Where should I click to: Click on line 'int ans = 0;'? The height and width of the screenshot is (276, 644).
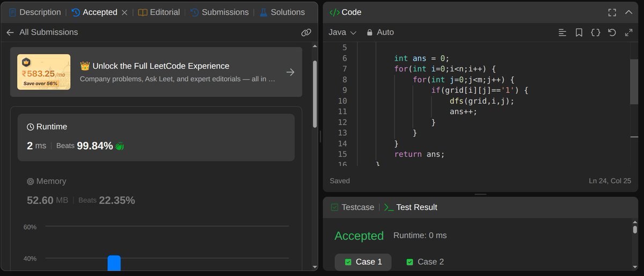pos(421,58)
